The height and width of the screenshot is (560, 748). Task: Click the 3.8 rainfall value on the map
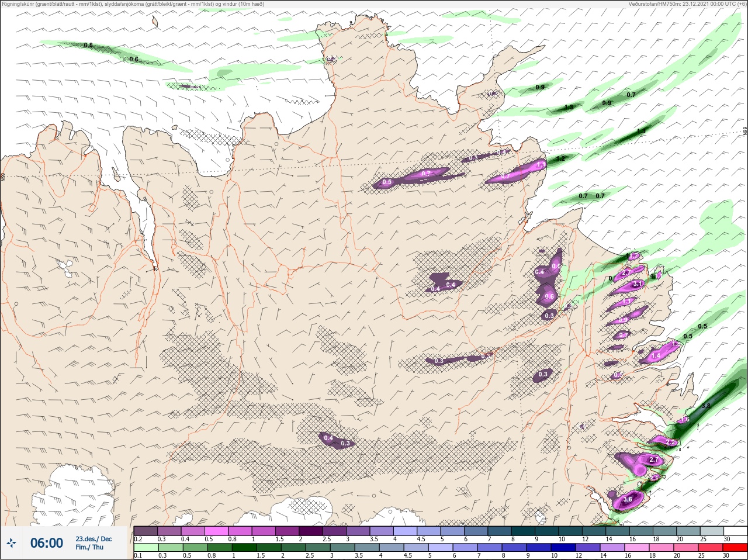tap(705, 406)
